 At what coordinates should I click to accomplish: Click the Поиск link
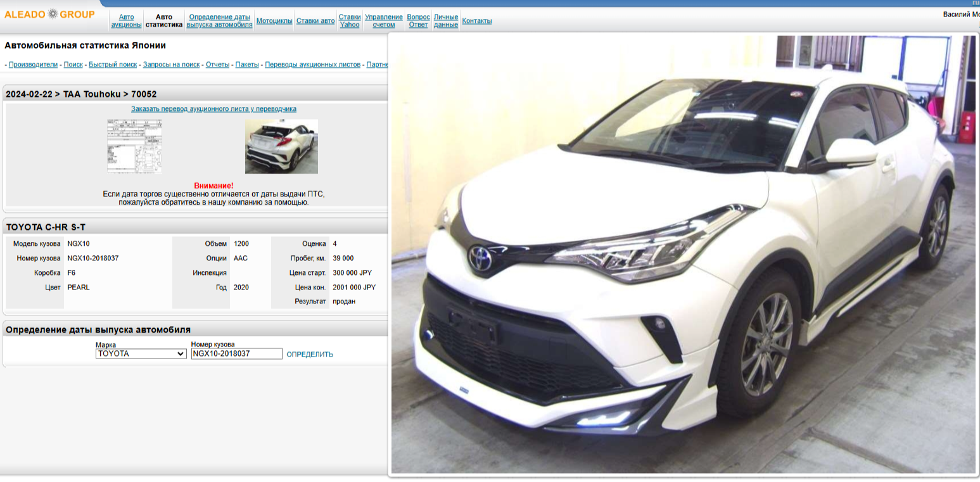click(x=73, y=65)
